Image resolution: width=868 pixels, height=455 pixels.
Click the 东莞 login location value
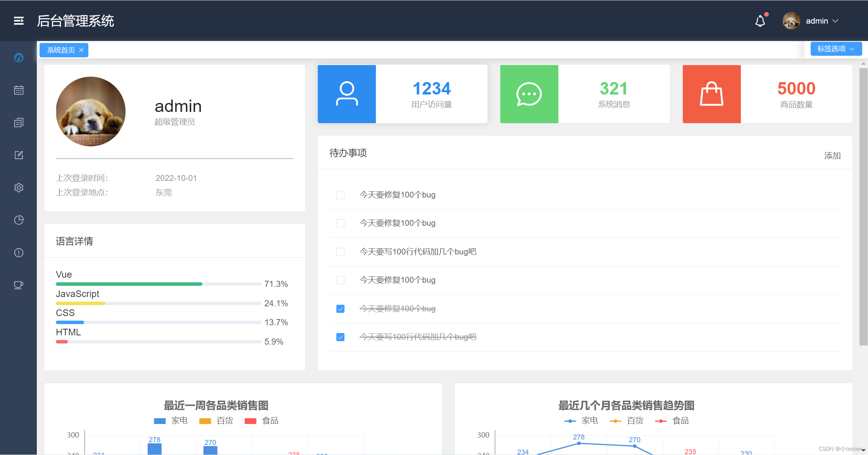pos(164,192)
